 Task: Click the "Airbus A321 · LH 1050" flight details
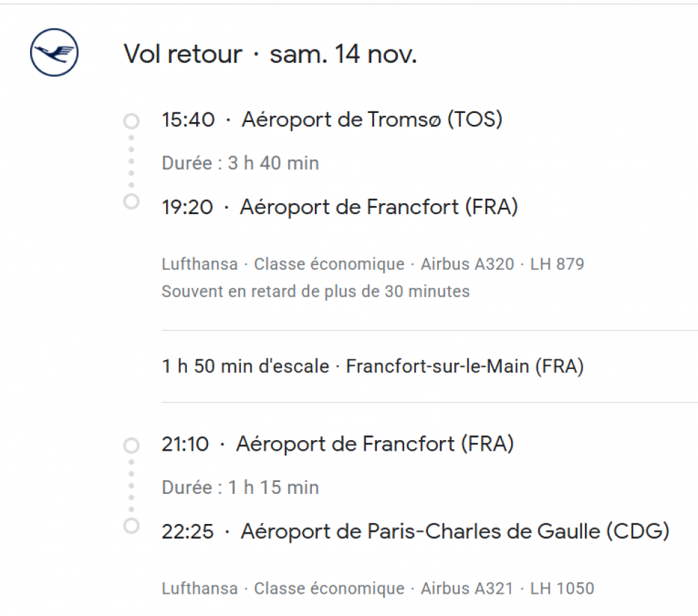click(x=507, y=588)
